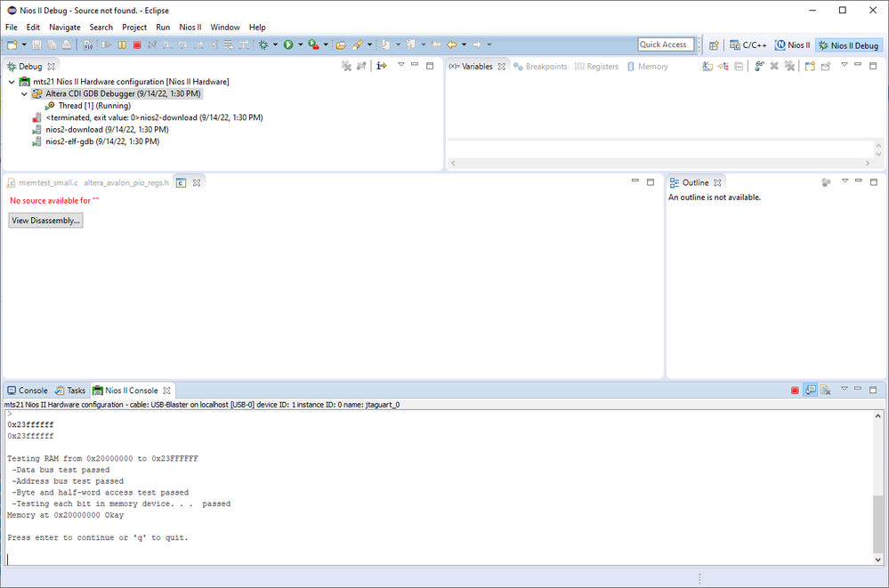889x588 pixels.
Task: Switch to the Tasks tab
Action: 70,391
